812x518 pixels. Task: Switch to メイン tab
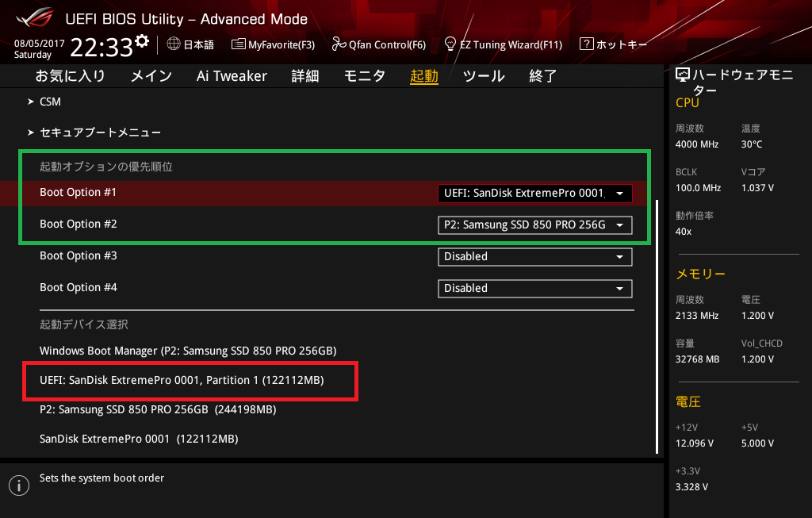[x=151, y=76]
